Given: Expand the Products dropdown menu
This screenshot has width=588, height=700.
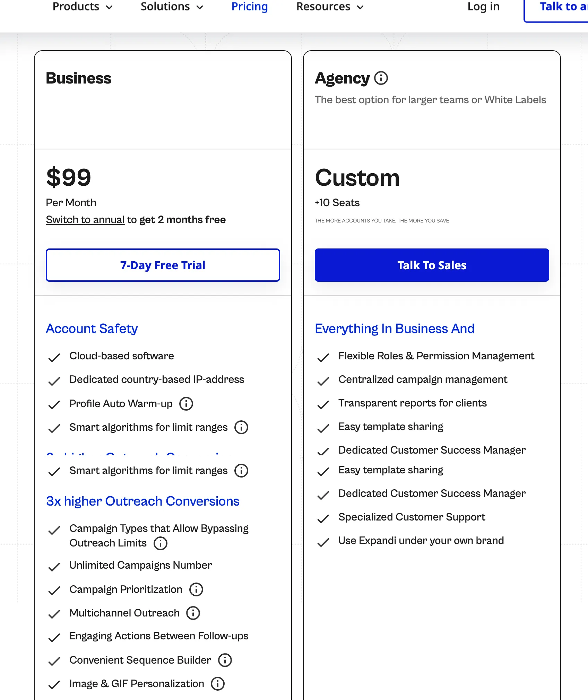Looking at the screenshot, I should [x=83, y=7].
